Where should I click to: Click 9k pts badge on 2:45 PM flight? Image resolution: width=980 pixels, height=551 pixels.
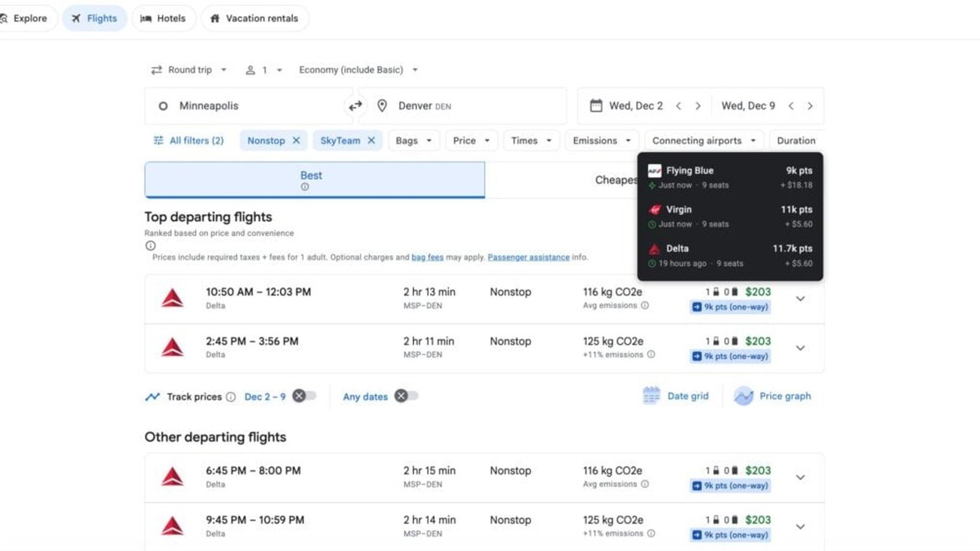730,356
